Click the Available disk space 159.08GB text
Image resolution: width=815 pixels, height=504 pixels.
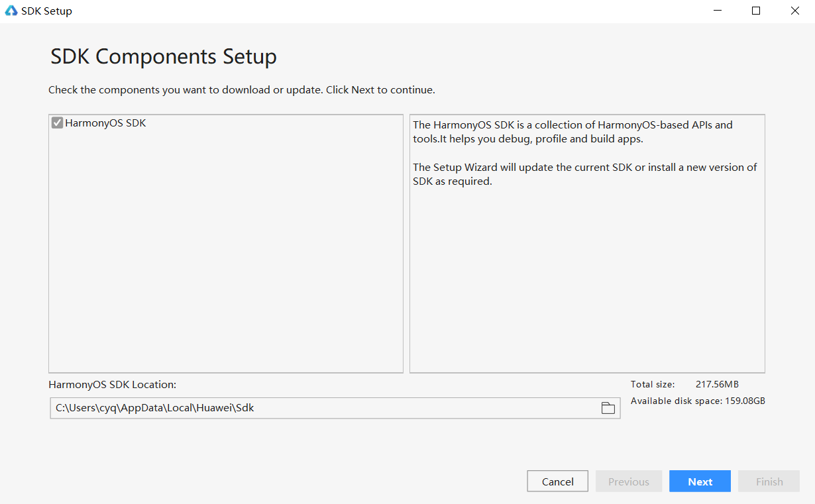(x=698, y=401)
